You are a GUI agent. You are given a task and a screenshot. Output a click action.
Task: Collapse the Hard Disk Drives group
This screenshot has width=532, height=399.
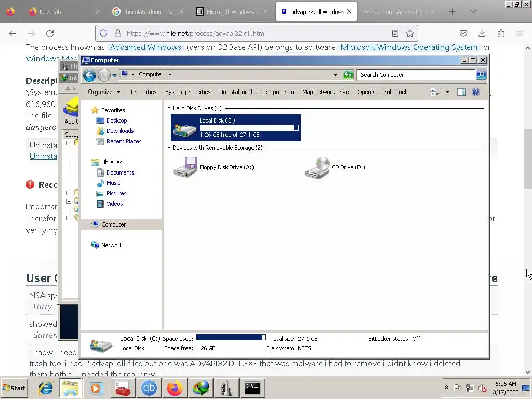[169, 108]
